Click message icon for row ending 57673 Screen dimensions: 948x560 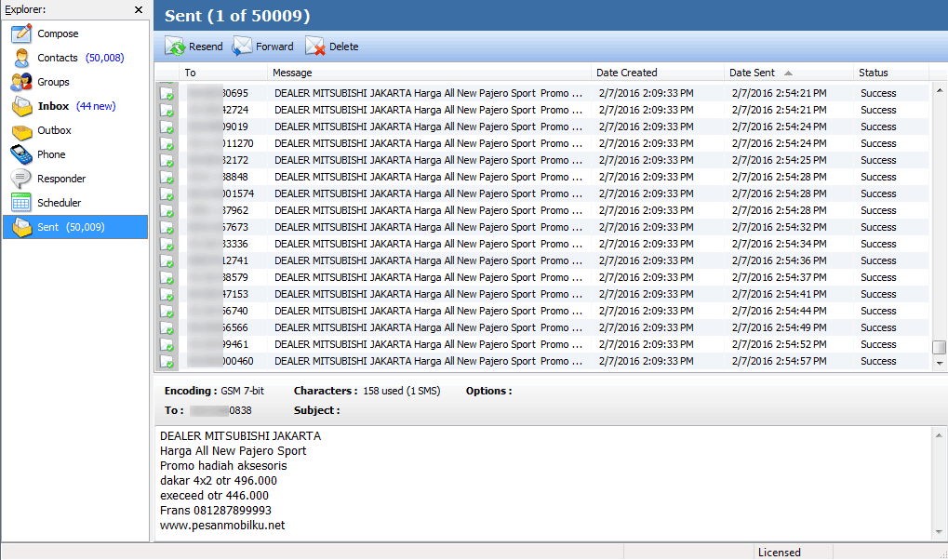point(167,228)
